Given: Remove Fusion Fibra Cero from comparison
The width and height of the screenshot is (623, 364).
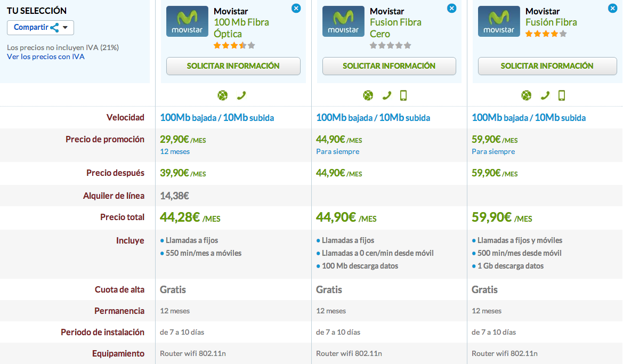Looking at the screenshot, I should [452, 9].
